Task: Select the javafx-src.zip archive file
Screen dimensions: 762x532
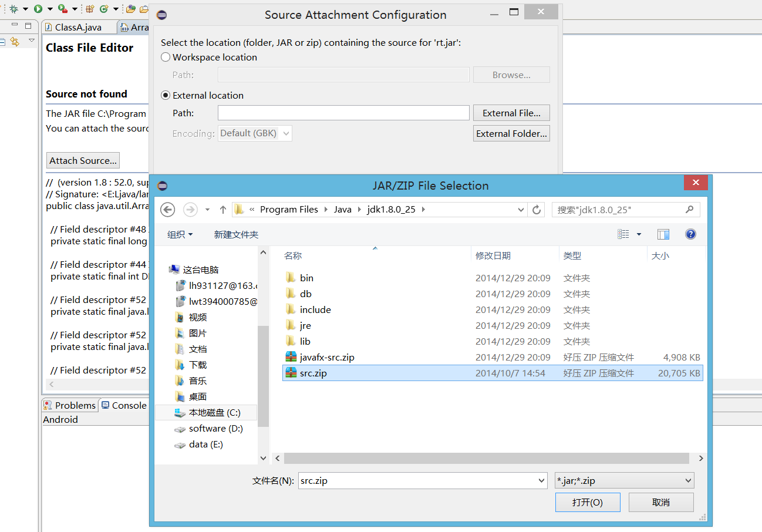Action: [x=326, y=357]
